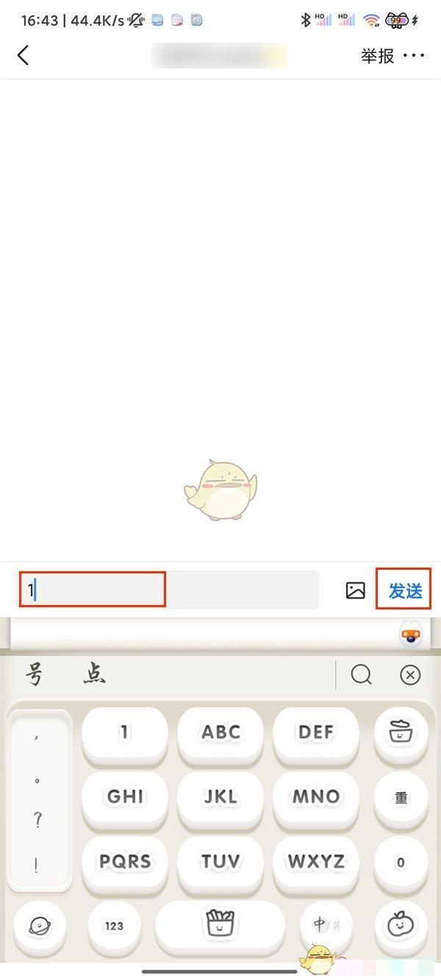Viewport: 441px width, 980px height.
Task: Open the keyboard assistant robot icon
Action: (414, 634)
